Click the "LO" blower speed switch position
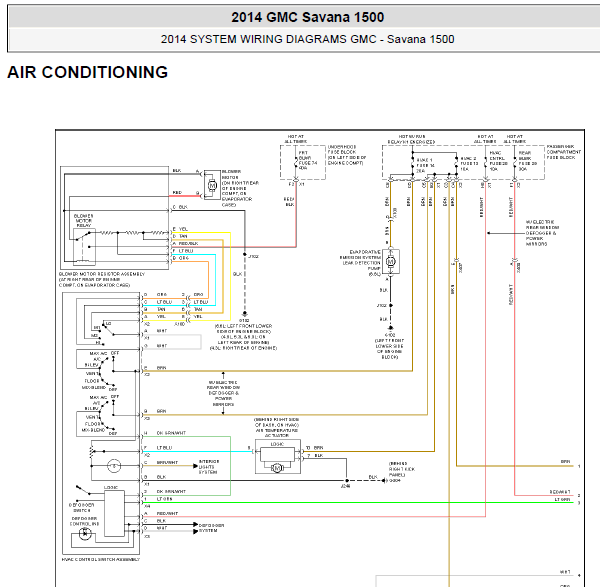Viewport: 600px width, 587px height. pos(108,324)
